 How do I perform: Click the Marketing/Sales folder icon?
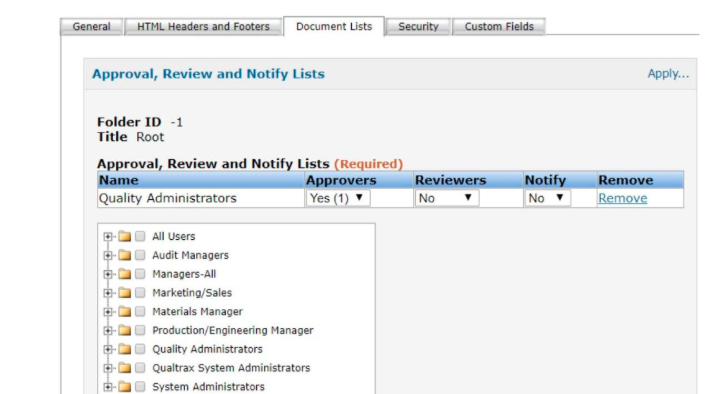pyautogui.click(x=124, y=293)
